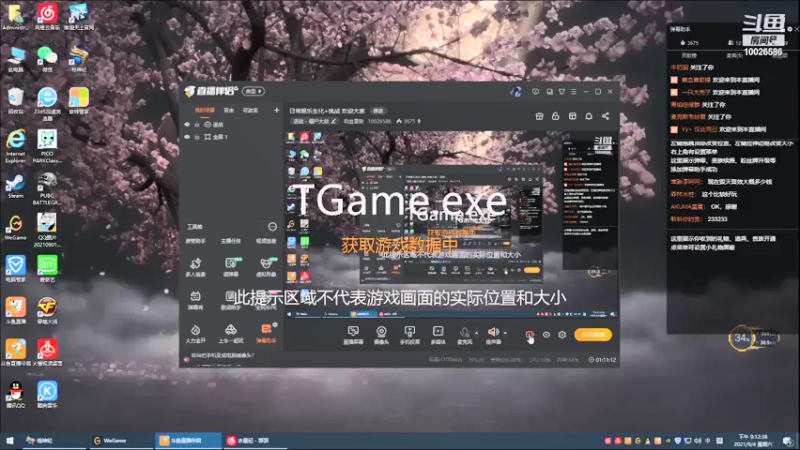Open the bell notifications icon
This screenshot has height=450, width=800.
(x=589, y=116)
